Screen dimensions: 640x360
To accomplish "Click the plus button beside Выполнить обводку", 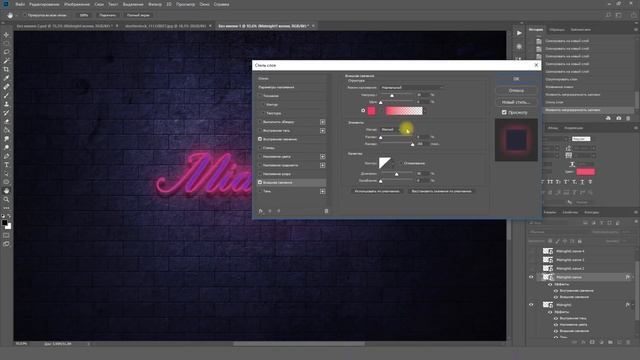I will coord(322,122).
